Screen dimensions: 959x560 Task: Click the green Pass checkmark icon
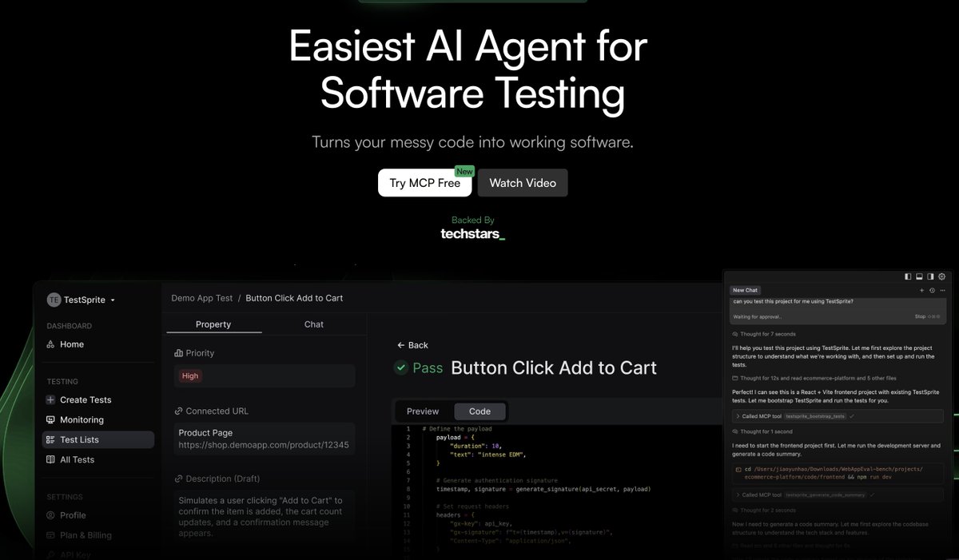coord(401,368)
